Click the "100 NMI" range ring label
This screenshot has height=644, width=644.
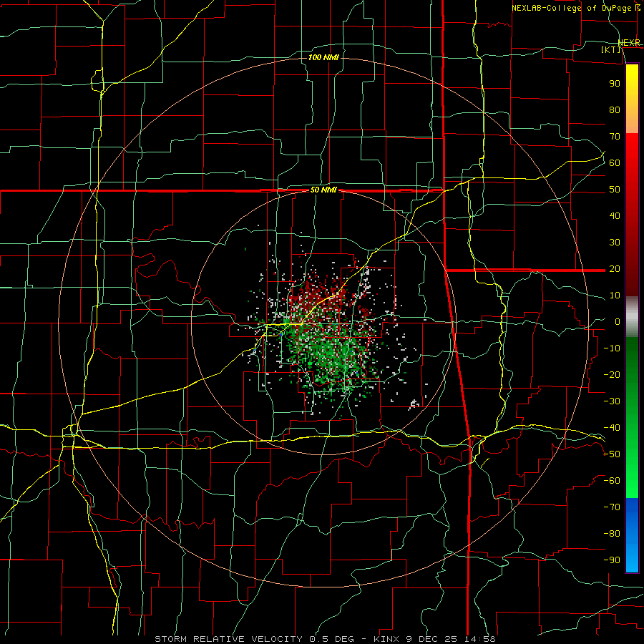tap(323, 57)
